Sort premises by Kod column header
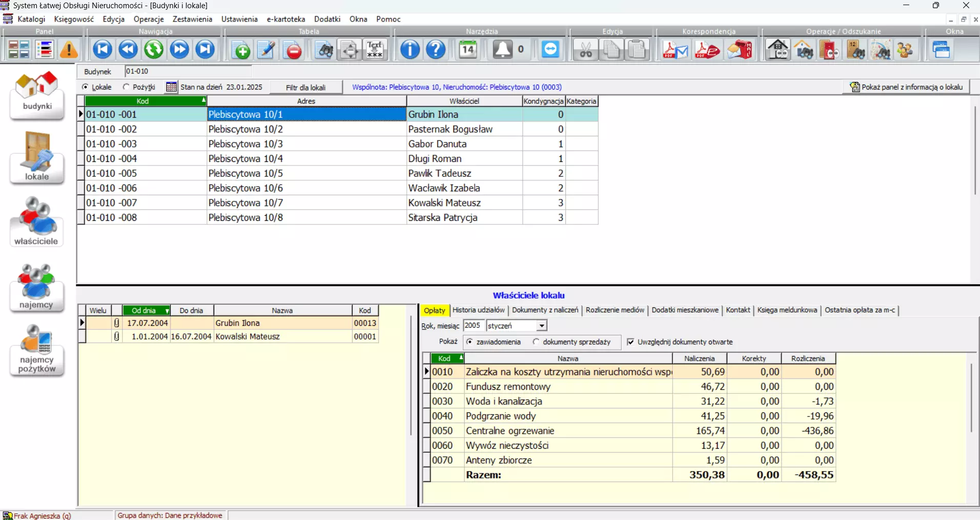This screenshot has height=520, width=980. [x=146, y=101]
